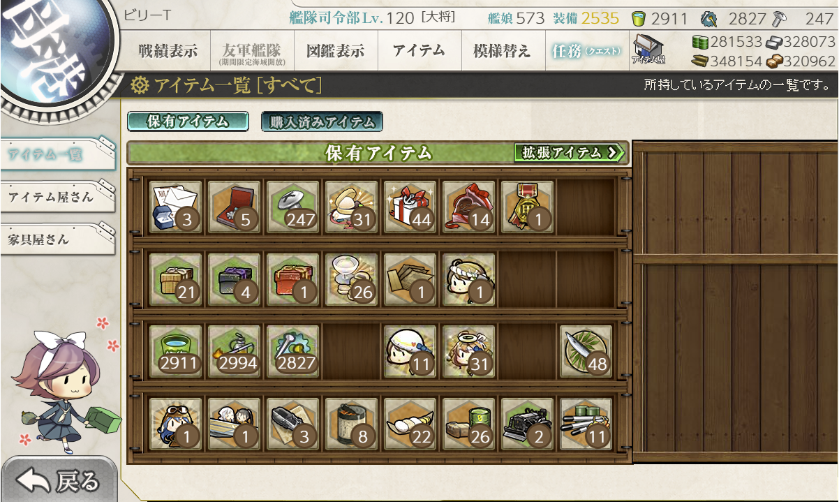This screenshot has width=839, height=504.
Task: Click the 母港 home port emblem
Action: pyautogui.click(x=54, y=47)
